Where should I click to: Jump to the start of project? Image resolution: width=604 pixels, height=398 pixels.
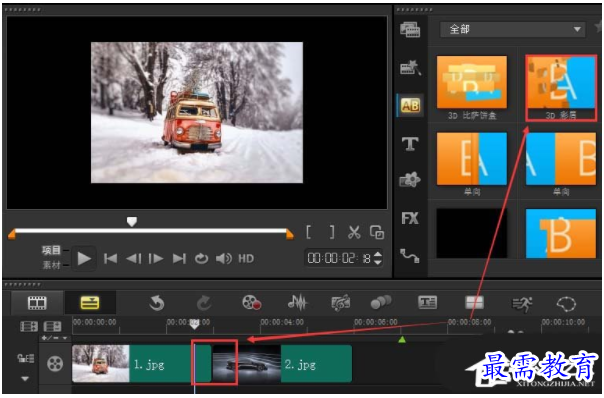click(x=111, y=259)
